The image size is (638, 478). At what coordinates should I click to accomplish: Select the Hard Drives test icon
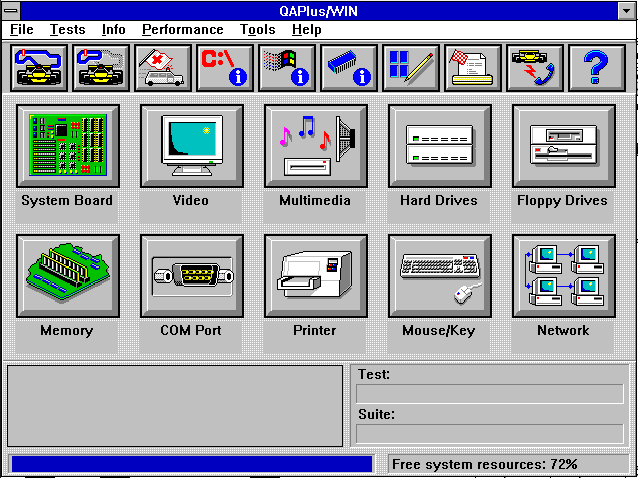440,146
